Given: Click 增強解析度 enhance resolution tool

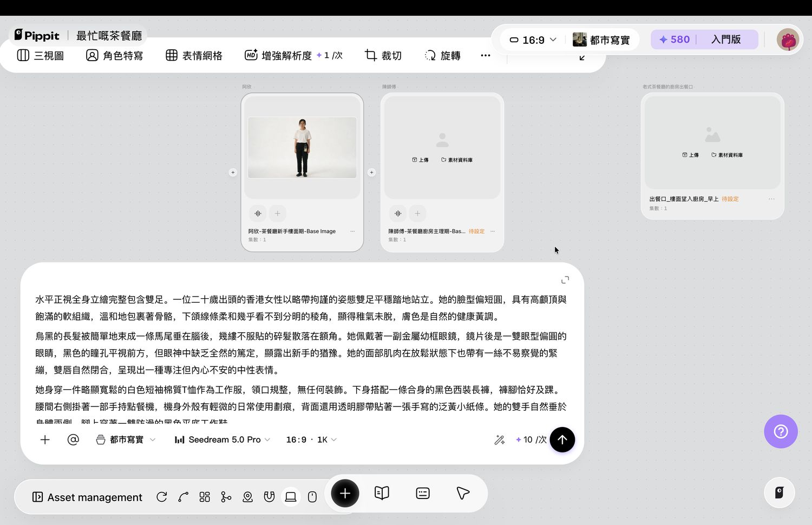Looking at the screenshot, I should pos(293,55).
